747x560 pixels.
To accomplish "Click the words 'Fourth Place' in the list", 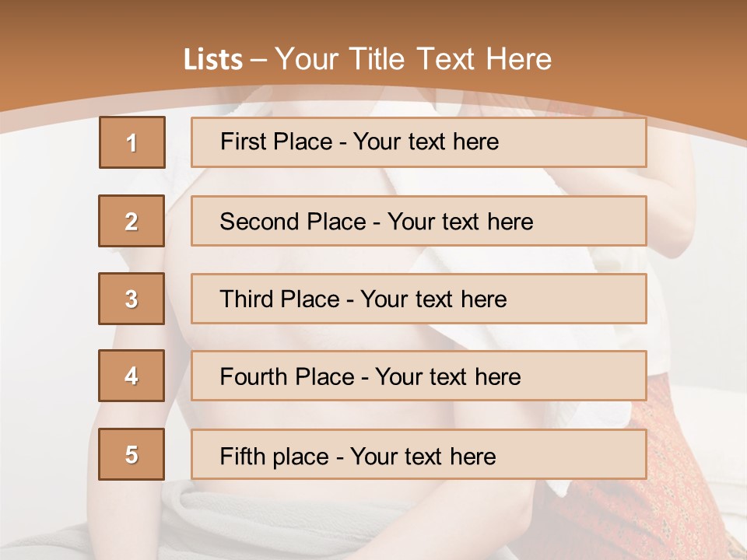I will (287, 376).
